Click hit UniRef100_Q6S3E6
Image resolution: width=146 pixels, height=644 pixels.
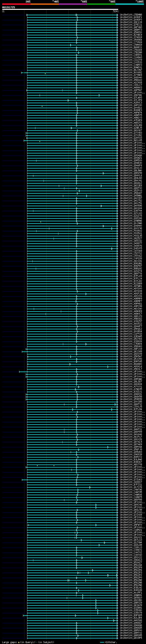pyautogui.click(x=131, y=186)
